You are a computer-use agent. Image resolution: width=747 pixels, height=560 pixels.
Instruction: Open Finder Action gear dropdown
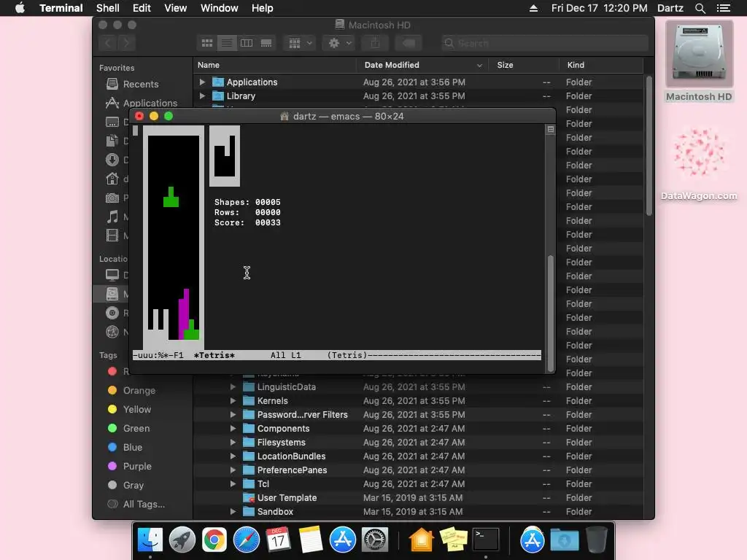coord(338,43)
